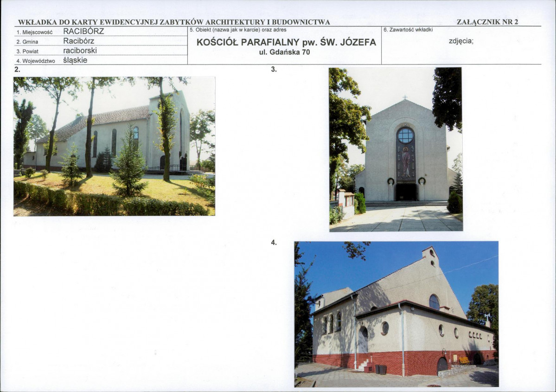Click the value "RACIBÓRZ" in the Miejscowość row
556x392 pixels.
83,31
